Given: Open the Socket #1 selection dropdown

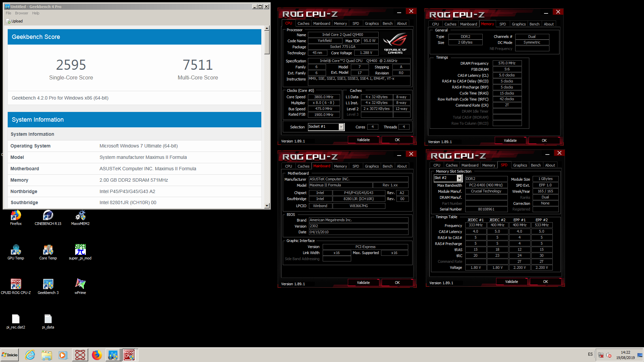Looking at the screenshot, I should pos(341,127).
